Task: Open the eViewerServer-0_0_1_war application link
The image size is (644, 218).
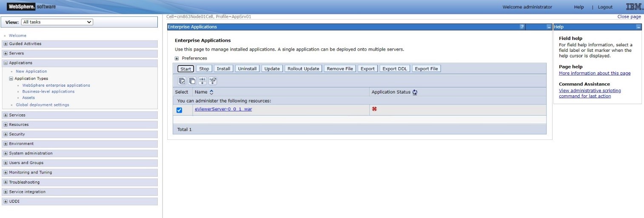Action: pos(223,109)
